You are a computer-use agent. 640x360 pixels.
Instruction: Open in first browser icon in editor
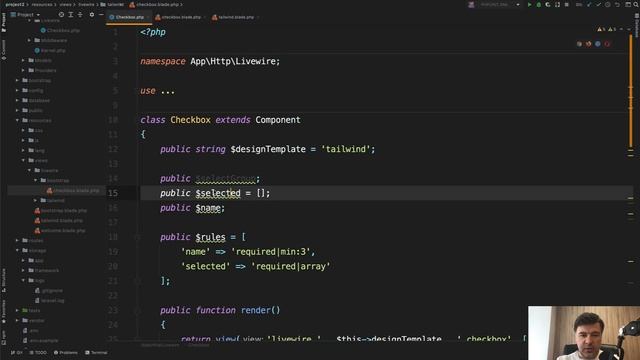point(579,44)
